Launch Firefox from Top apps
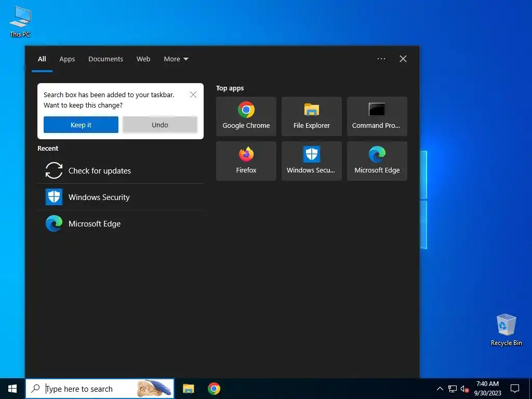This screenshot has height=399, width=532. [246, 161]
